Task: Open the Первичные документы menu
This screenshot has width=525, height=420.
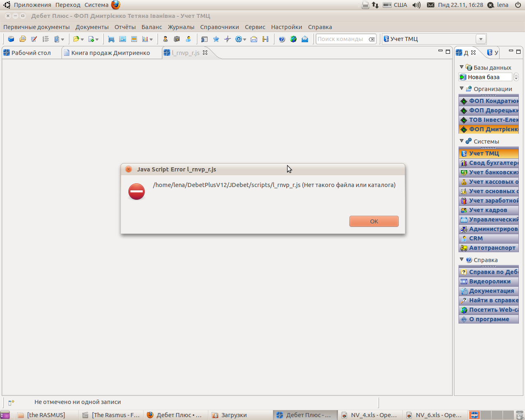Action: coord(37,27)
